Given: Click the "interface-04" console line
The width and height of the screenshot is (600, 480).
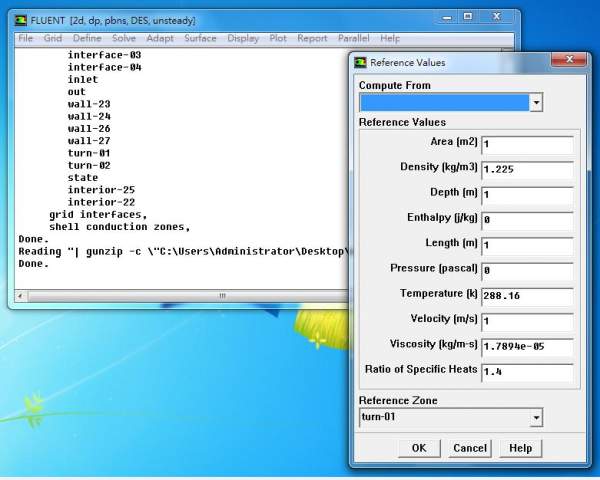Looking at the screenshot, I should pyautogui.click(x=104, y=67).
